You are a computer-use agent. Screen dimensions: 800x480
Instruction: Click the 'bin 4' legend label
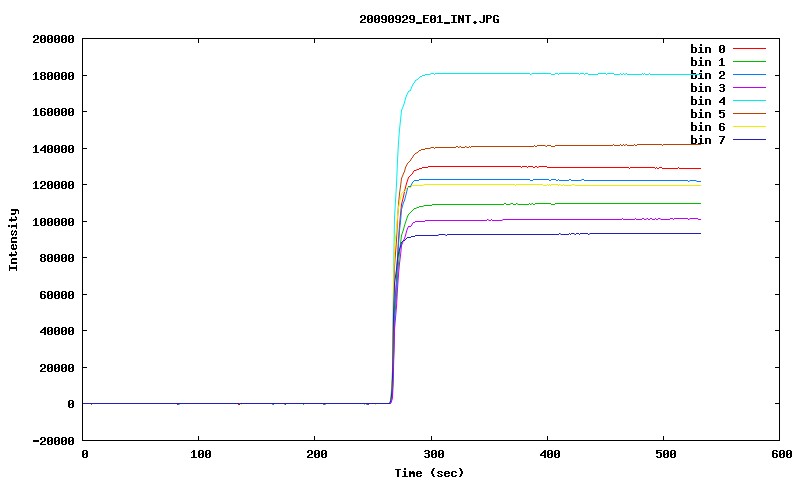(708, 101)
